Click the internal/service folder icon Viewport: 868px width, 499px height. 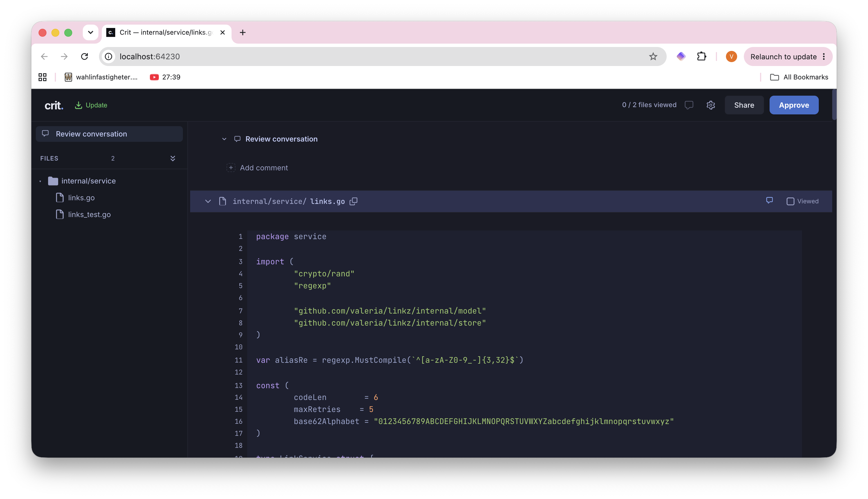(x=53, y=181)
